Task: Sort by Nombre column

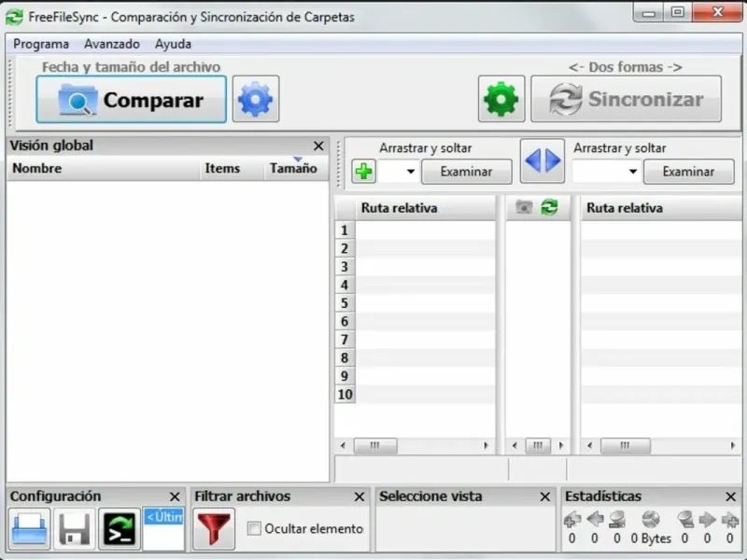Action: pyautogui.click(x=103, y=169)
